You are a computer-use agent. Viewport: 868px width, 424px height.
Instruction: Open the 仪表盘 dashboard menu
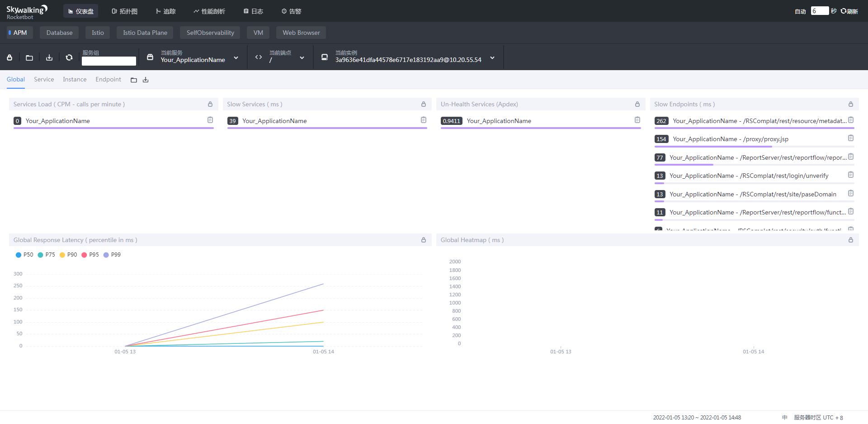pos(81,11)
